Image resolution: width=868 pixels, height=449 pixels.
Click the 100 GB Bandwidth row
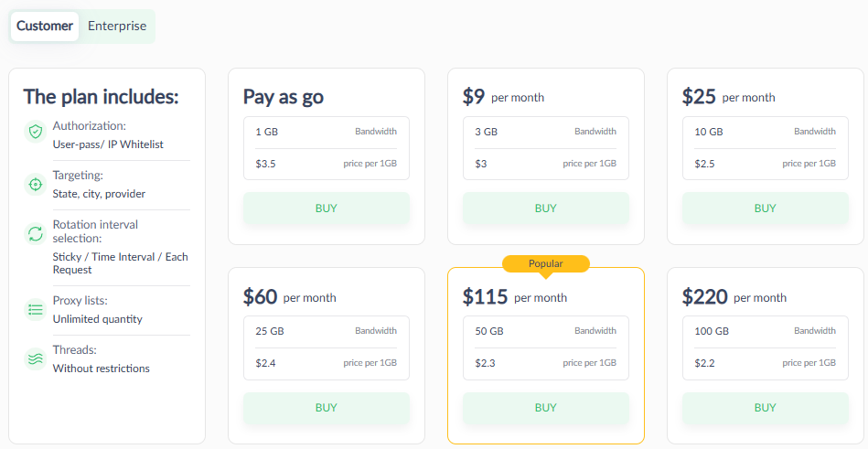tap(765, 331)
